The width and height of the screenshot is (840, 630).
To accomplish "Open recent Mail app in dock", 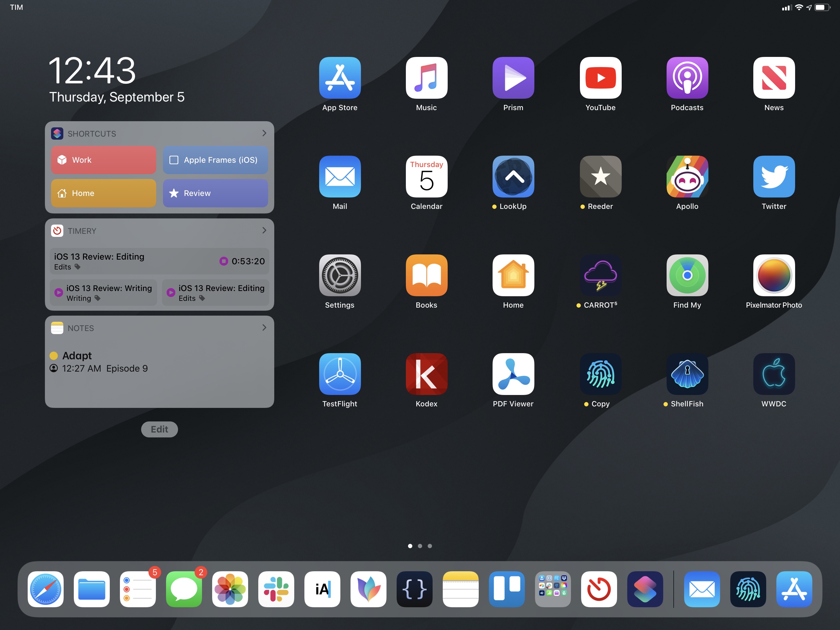I will coord(702,589).
